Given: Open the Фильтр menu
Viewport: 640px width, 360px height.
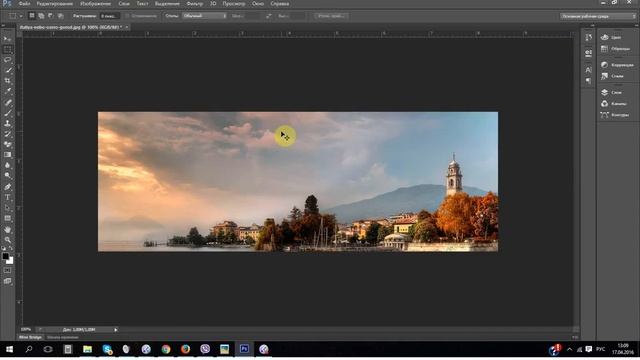Looking at the screenshot, I should click(195, 4).
